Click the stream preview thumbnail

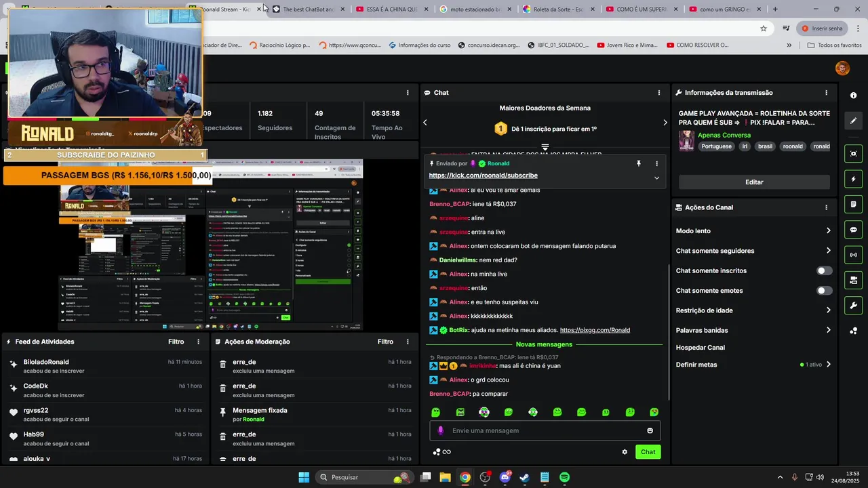[210, 245]
